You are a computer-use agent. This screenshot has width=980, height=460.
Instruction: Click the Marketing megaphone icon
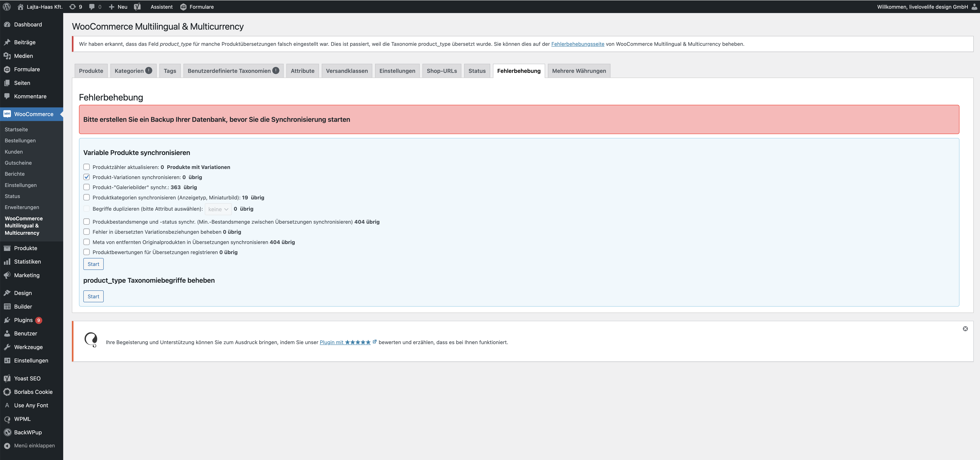[7, 275]
